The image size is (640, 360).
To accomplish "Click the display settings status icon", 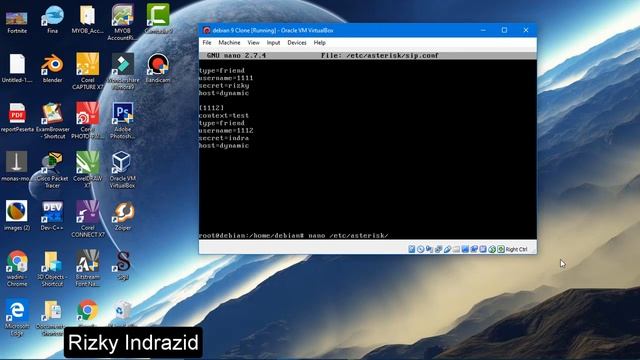I will click(465, 249).
